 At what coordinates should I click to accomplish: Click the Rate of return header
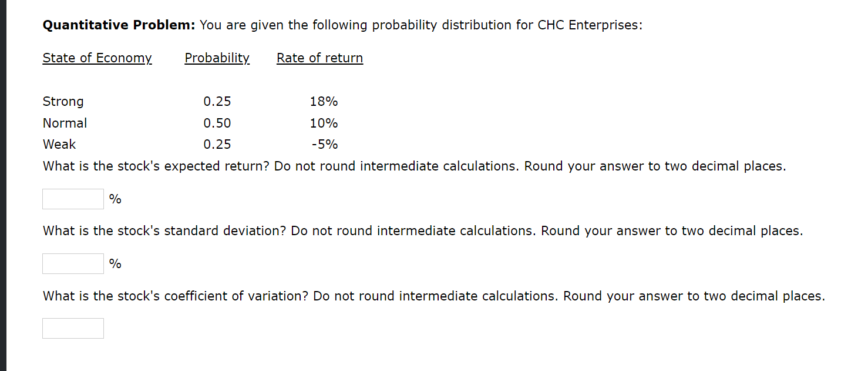319,58
